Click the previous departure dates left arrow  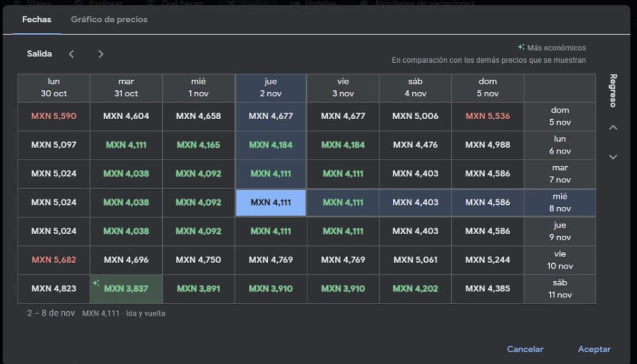[x=71, y=54]
